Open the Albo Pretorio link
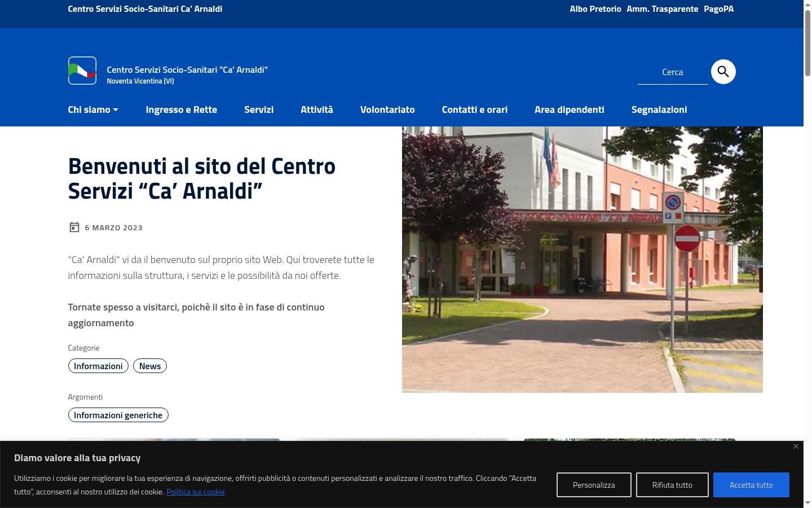Viewport: 812px width, 508px height. click(595, 9)
